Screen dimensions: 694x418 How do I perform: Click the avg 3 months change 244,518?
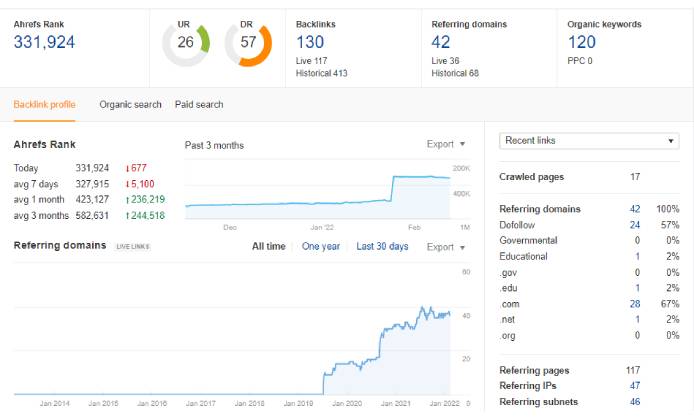click(145, 216)
